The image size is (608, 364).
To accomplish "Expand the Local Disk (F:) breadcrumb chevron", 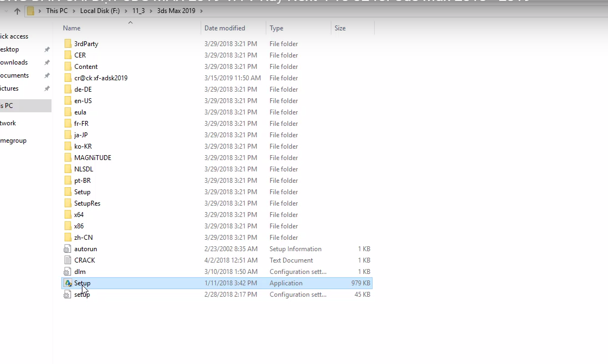I will 127,11.
